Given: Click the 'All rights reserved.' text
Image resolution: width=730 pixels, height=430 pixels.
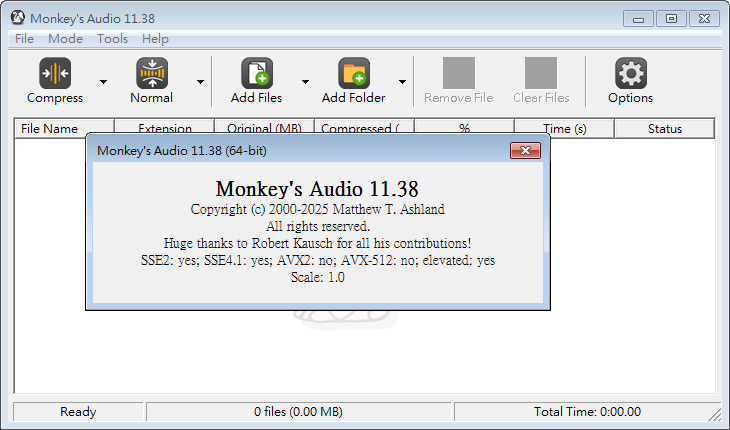Looking at the screenshot, I should coord(318,227).
